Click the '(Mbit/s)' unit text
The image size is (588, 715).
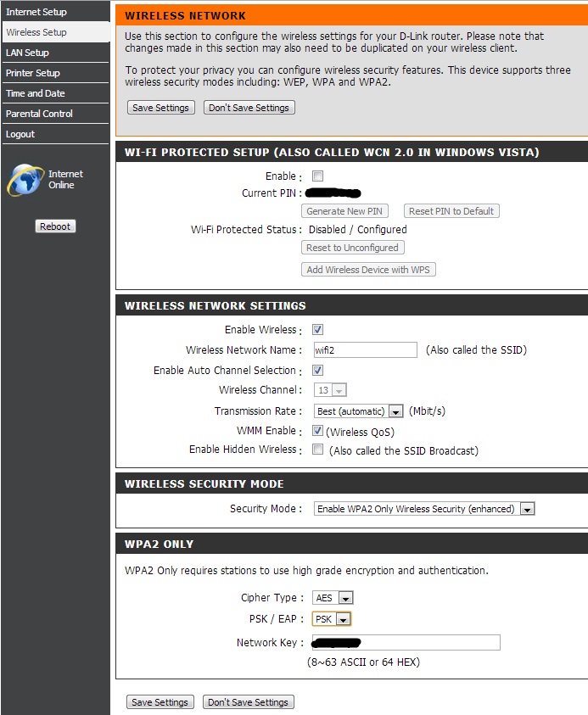click(427, 411)
